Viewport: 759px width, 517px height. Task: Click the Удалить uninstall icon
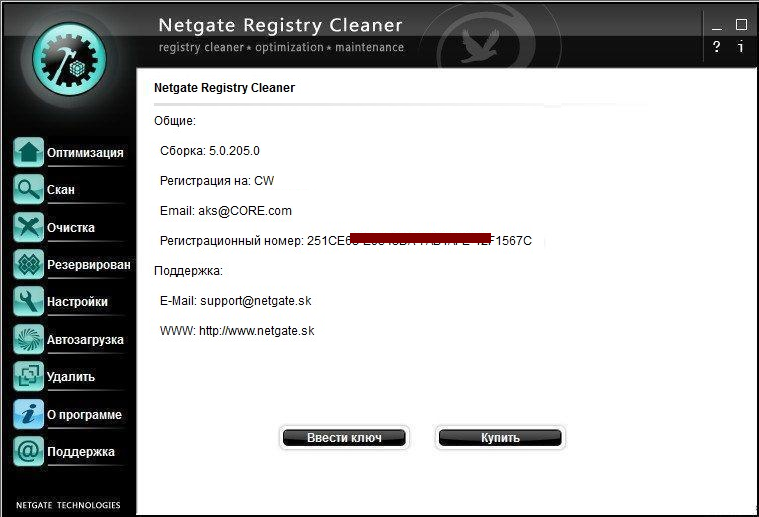click(x=28, y=376)
